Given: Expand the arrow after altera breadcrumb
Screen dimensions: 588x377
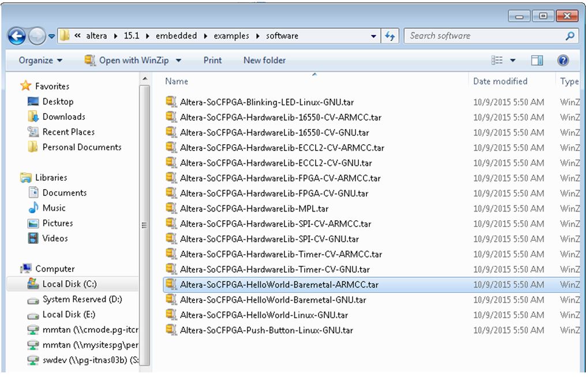Looking at the screenshot, I should (x=115, y=36).
